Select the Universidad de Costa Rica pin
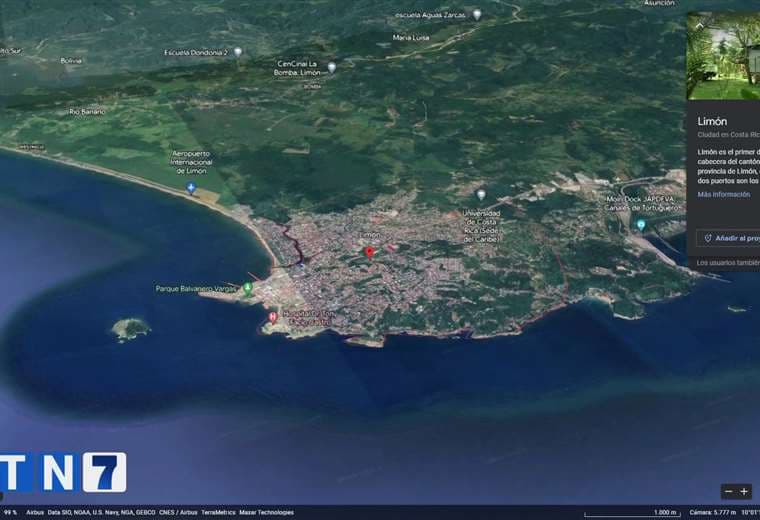This screenshot has height=520, width=760. 481,194
